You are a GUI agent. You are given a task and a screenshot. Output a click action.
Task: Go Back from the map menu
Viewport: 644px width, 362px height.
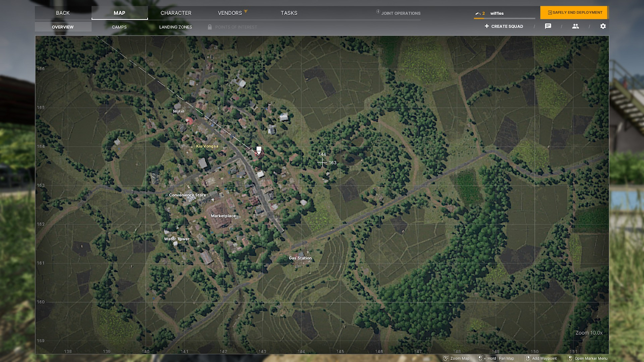(63, 13)
